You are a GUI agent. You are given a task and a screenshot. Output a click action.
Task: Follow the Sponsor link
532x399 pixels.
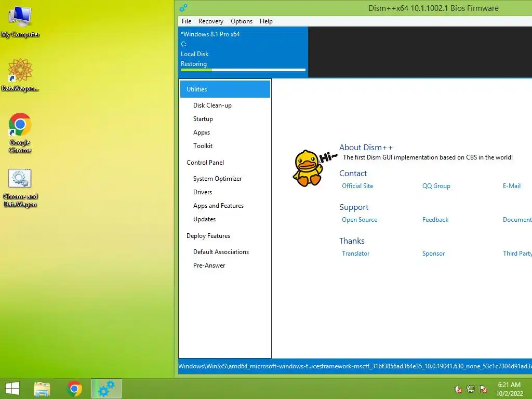tap(434, 254)
